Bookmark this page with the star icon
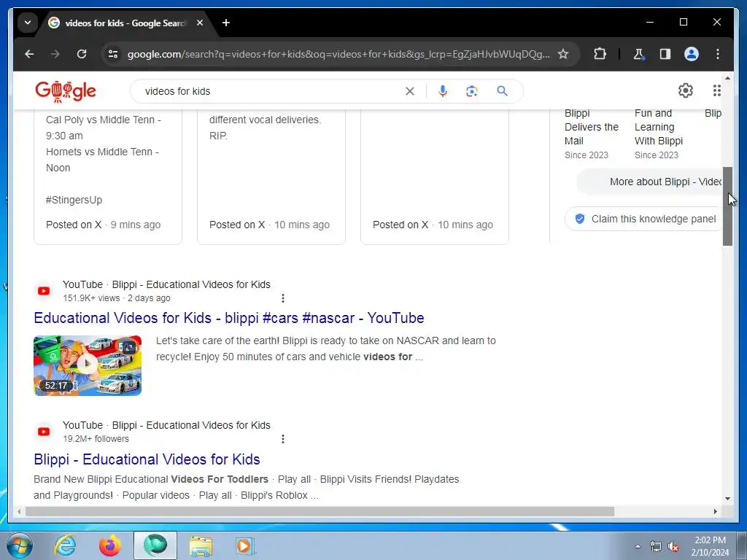747x560 pixels. pos(563,54)
